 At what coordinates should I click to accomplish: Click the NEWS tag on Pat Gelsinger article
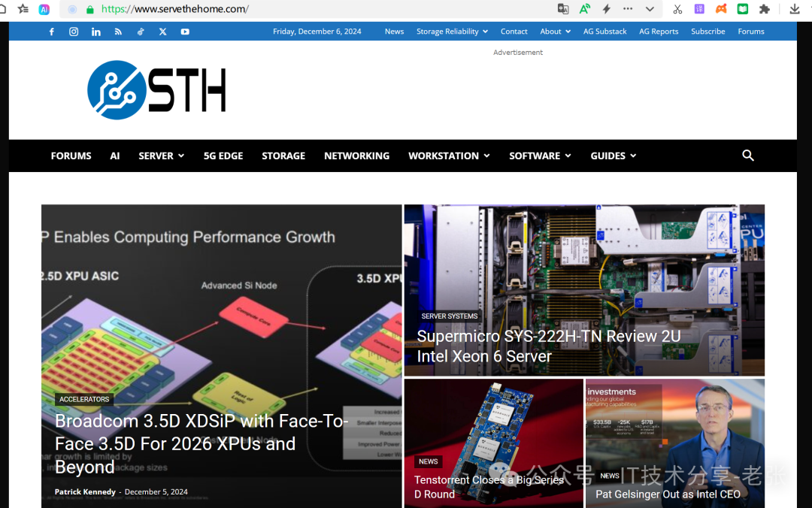[x=610, y=476]
